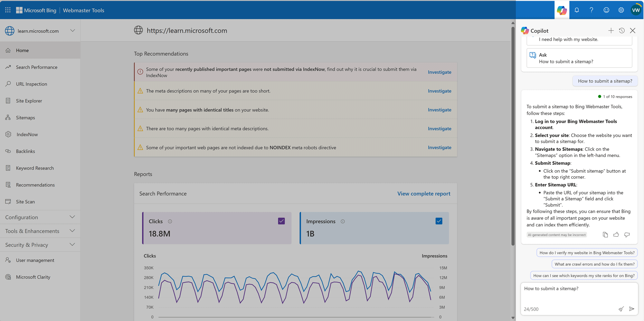The height and width of the screenshot is (321, 644).
Task: Open Site Explorer in sidebar
Action: pos(40,101)
